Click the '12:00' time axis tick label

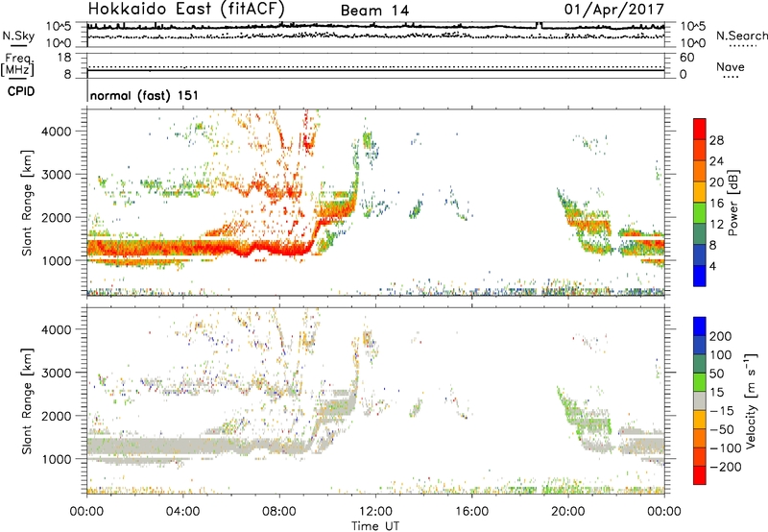tap(375, 512)
